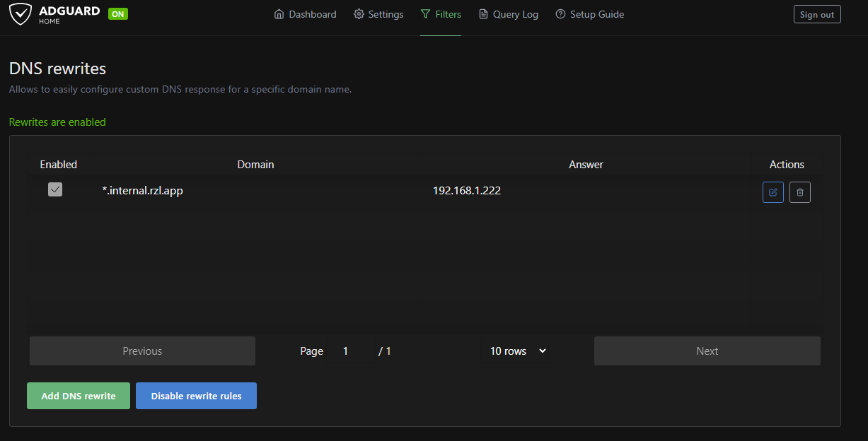
Task: Click the green ON badge in the header
Action: tap(117, 13)
